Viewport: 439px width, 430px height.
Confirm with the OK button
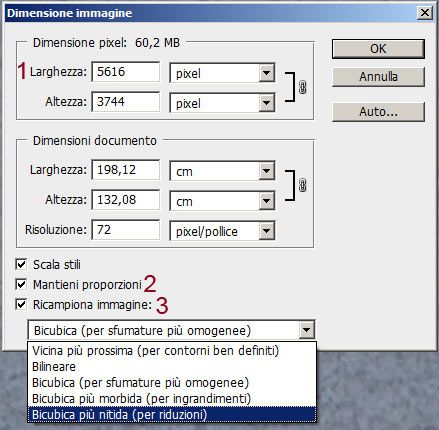[x=378, y=49]
